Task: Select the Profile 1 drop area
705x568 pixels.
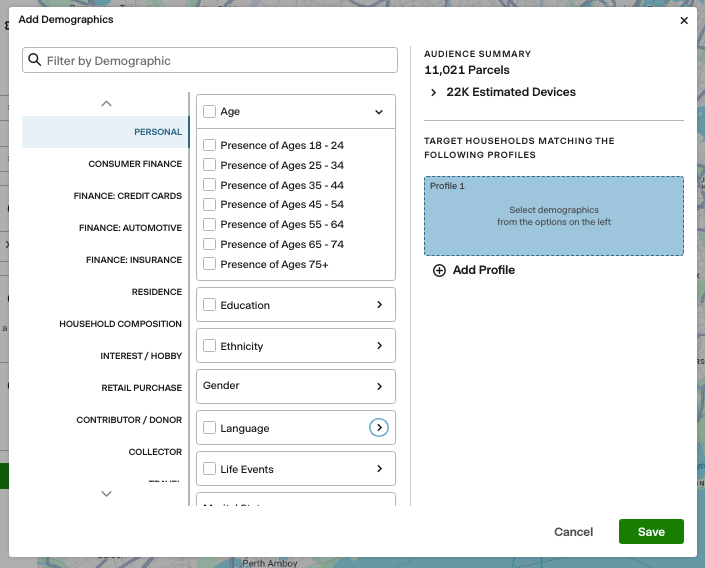Action: (553, 216)
